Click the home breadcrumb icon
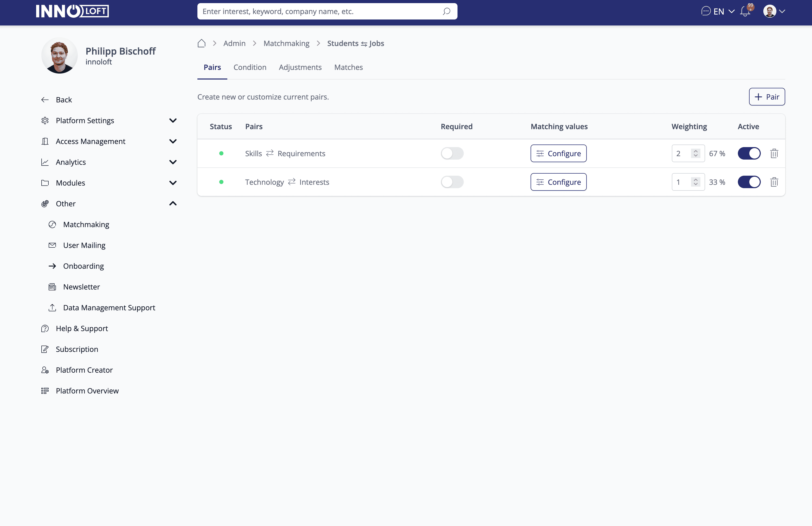Viewport: 812px width, 526px height. click(x=201, y=43)
